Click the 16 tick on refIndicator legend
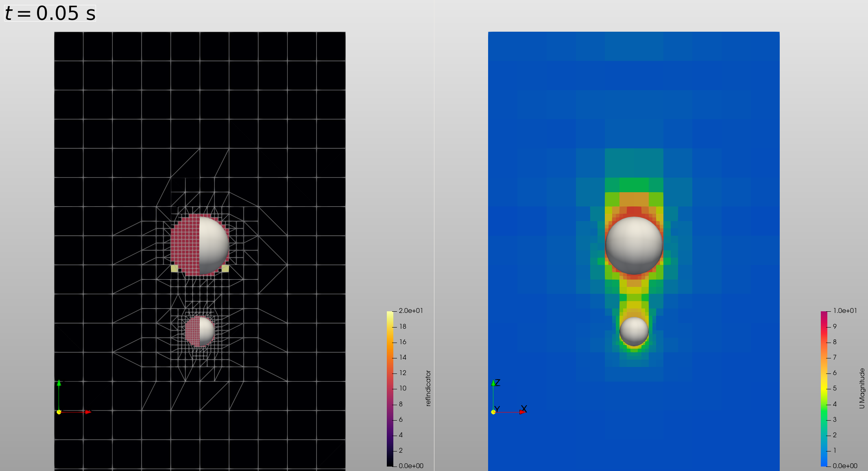The image size is (868, 471). pos(403,342)
